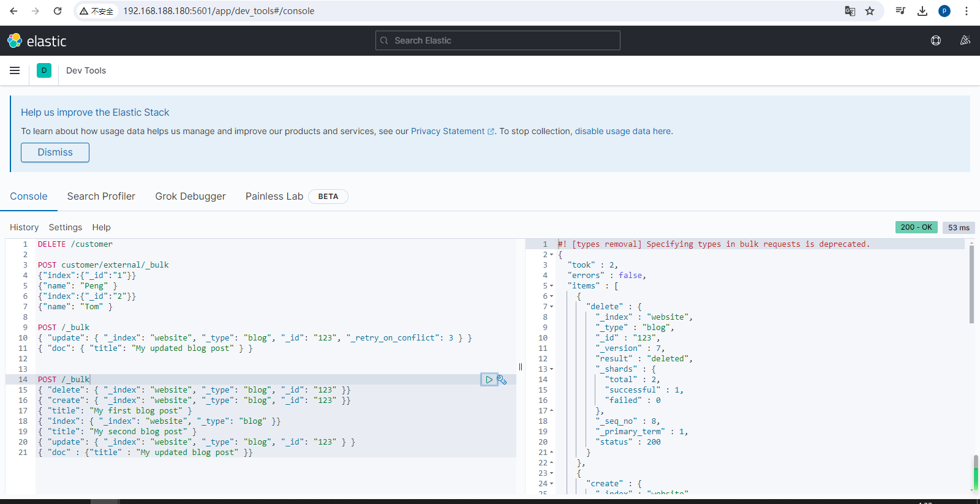Screen dimensions: 980x504
Task: Open the space selector D avatar
Action: pyautogui.click(x=44, y=70)
